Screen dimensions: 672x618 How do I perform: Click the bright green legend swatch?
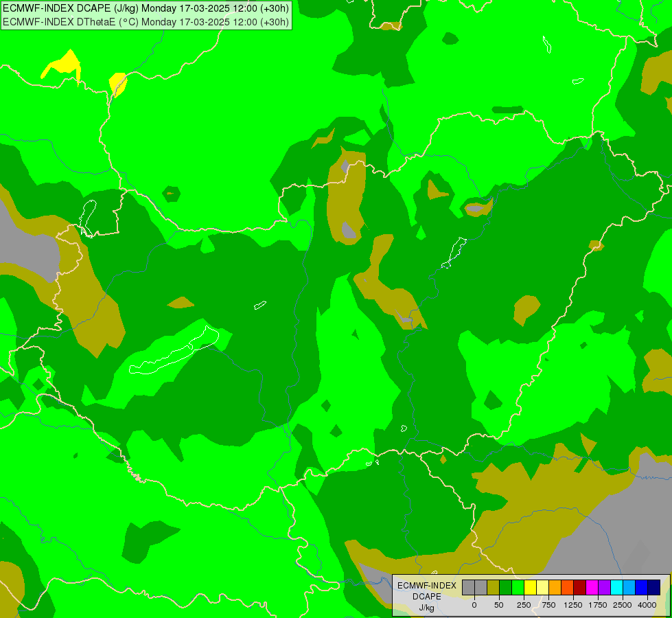518,587
